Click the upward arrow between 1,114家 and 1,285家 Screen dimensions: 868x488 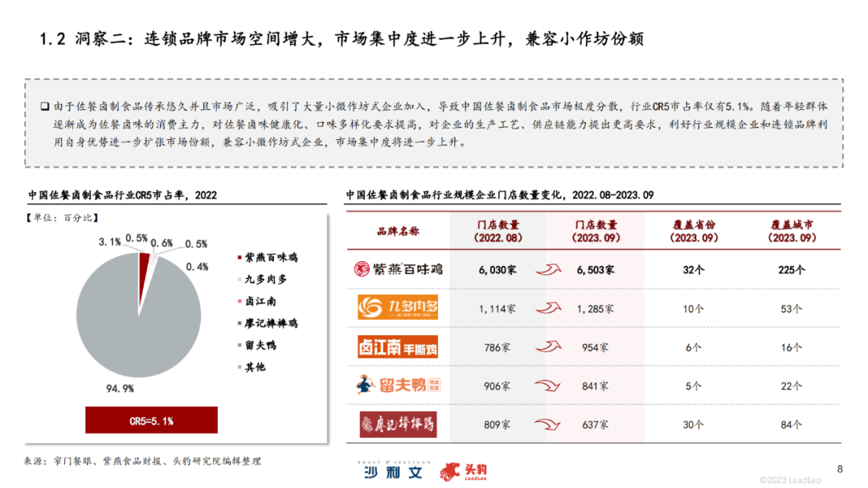tap(549, 309)
